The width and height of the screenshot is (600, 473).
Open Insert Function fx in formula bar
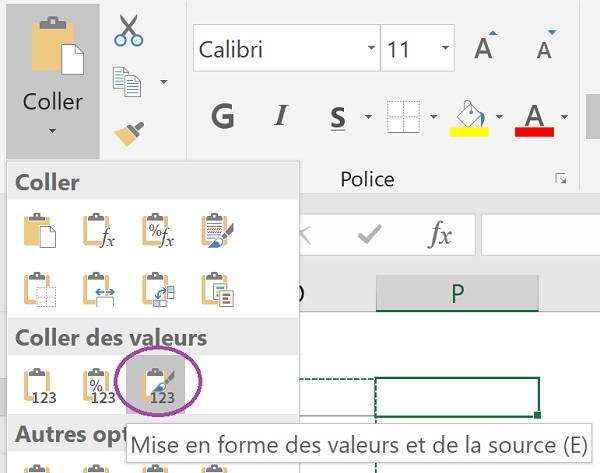(x=440, y=233)
